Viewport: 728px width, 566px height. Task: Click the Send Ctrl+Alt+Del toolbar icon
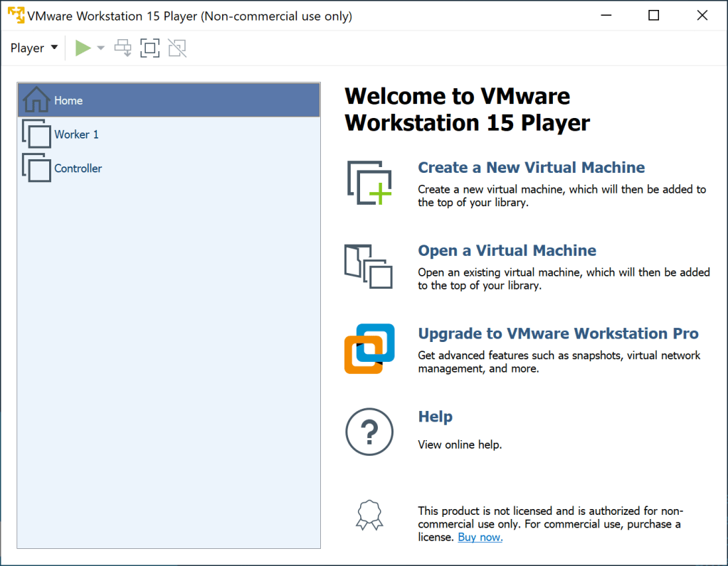click(x=122, y=48)
